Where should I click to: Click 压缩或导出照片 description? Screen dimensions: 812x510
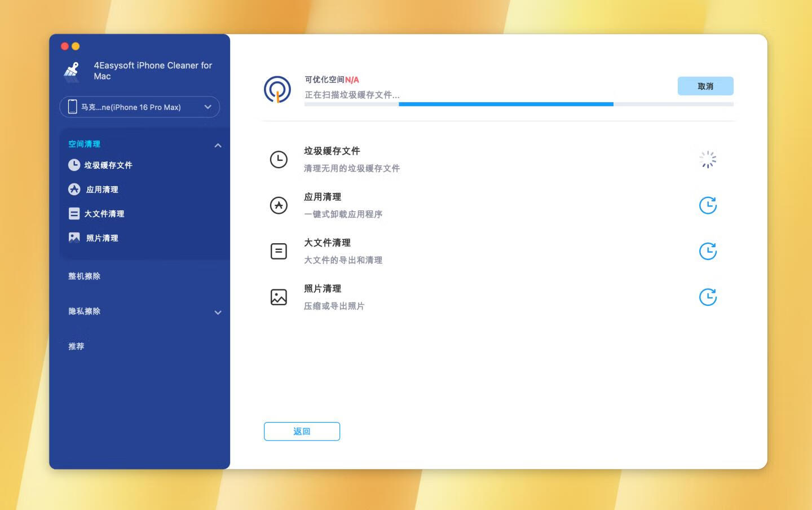tap(334, 306)
